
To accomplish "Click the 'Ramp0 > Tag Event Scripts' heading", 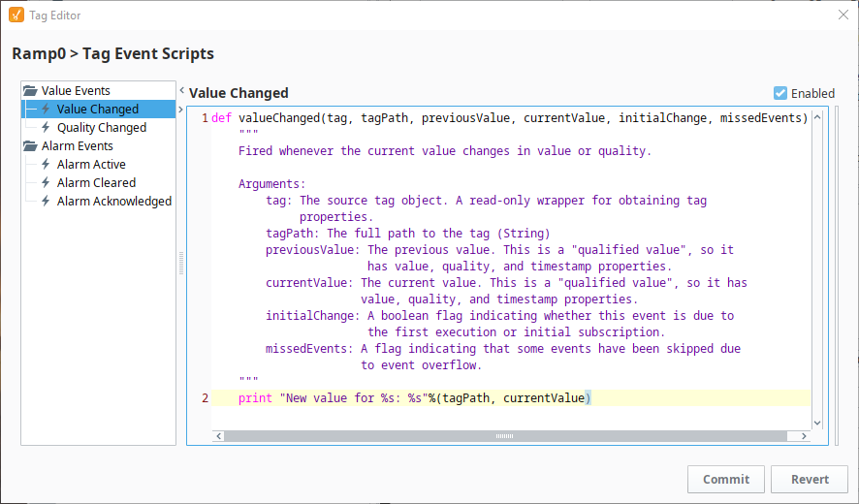I will (x=112, y=53).
